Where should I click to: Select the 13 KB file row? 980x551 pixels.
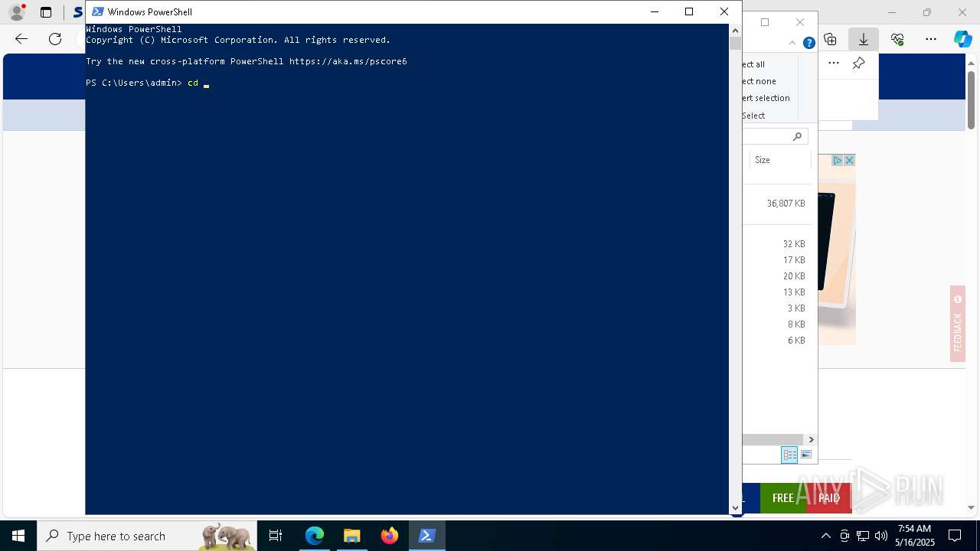(x=776, y=292)
